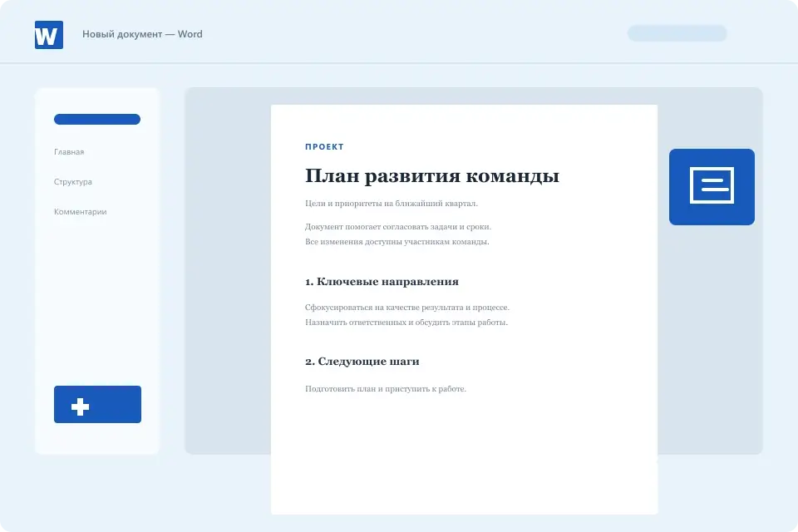Click the title 'Новый документ — Word'
The image size is (798, 532).
[142, 34]
